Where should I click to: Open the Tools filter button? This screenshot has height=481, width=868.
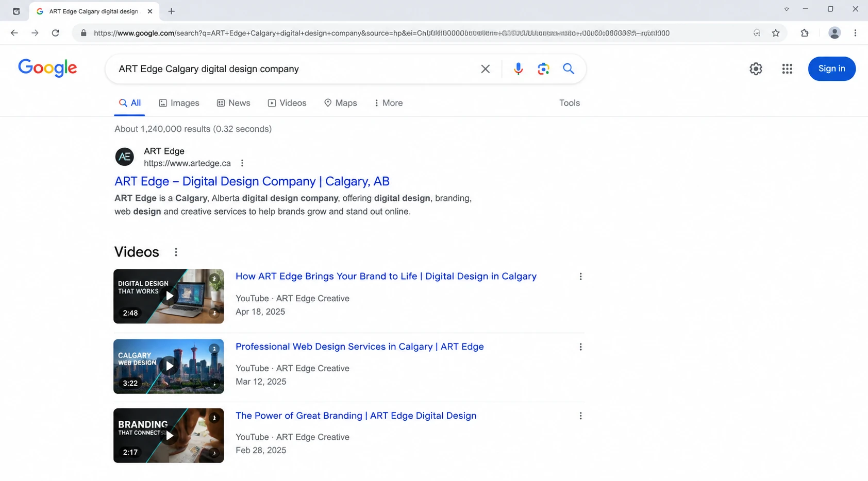pyautogui.click(x=570, y=103)
